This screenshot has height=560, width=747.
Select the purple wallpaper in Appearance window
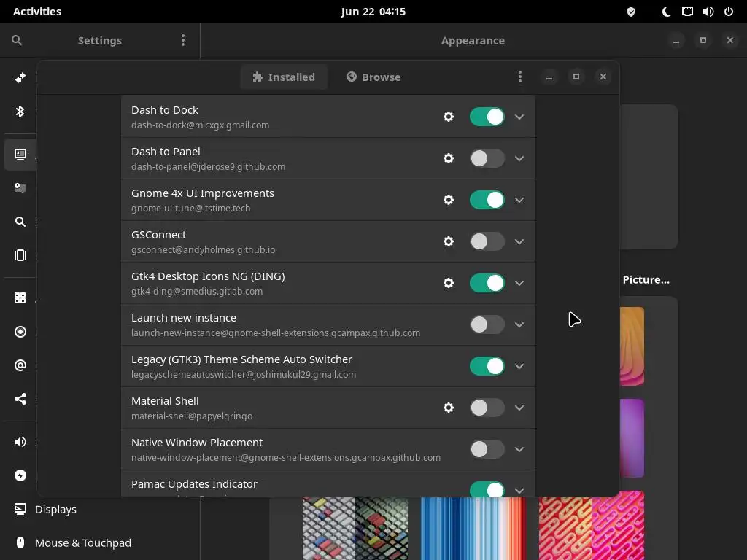point(632,438)
